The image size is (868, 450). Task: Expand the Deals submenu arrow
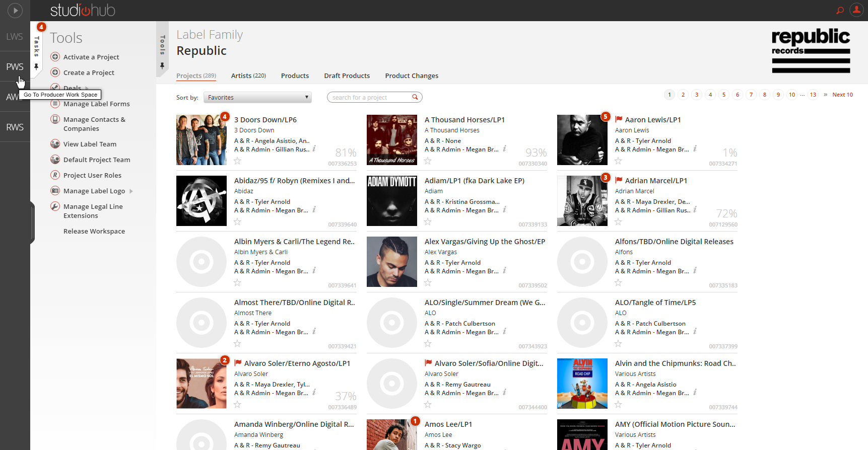point(87,88)
